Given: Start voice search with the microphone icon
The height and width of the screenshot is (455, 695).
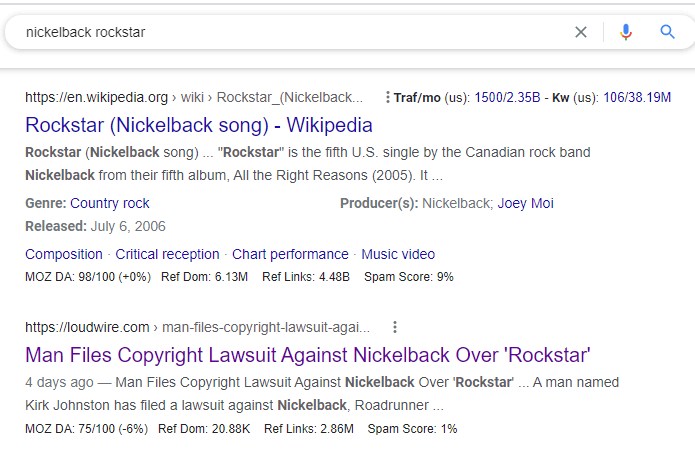Looking at the screenshot, I should 626,32.
